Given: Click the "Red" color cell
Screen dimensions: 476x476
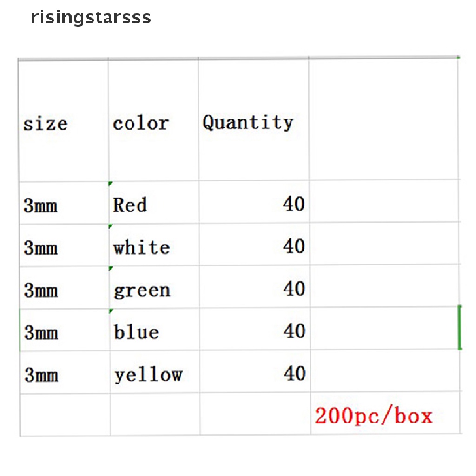Looking at the screenshot, I should pyautogui.click(x=130, y=205).
